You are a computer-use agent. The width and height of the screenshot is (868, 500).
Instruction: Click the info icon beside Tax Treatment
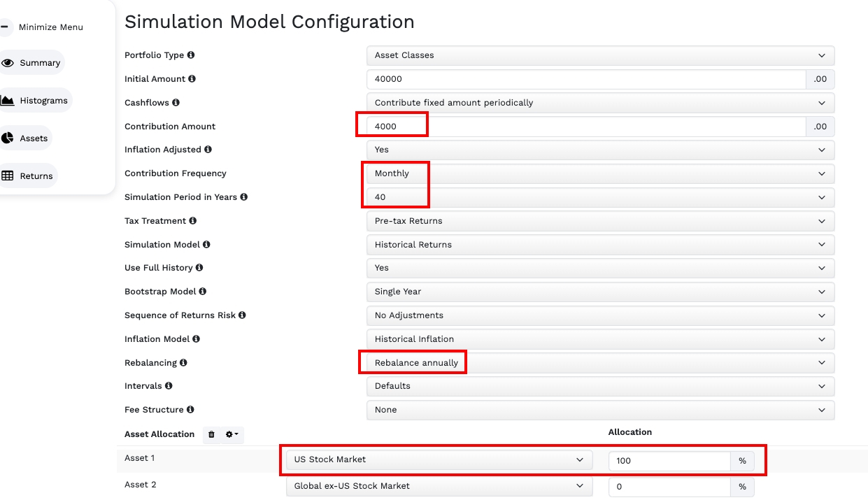(192, 221)
